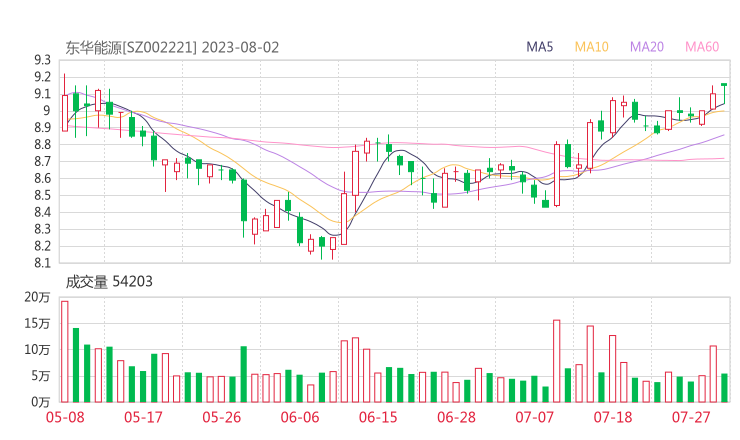Click the 成交量 54203 volume label

(109, 282)
